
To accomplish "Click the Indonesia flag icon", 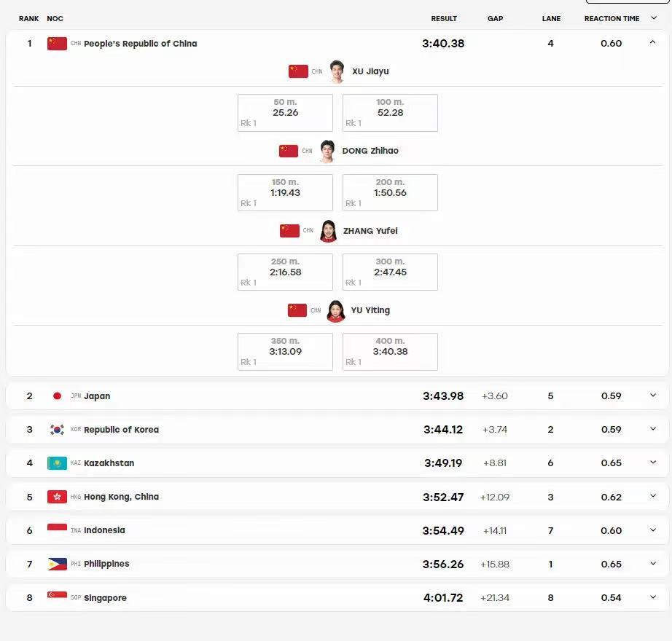I will tap(57, 530).
